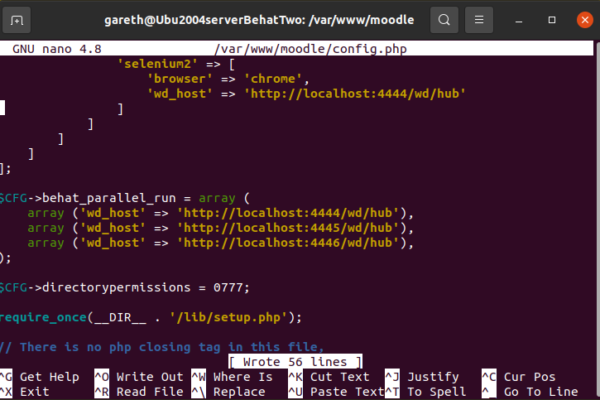
Task: Click the /var/www/moodle/config.php file path
Action: pos(311,49)
